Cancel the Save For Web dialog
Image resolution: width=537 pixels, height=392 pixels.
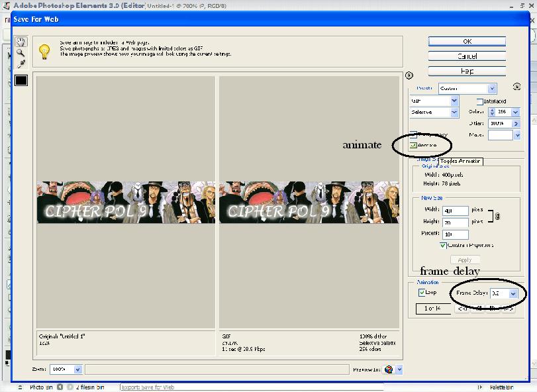(467, 56)
